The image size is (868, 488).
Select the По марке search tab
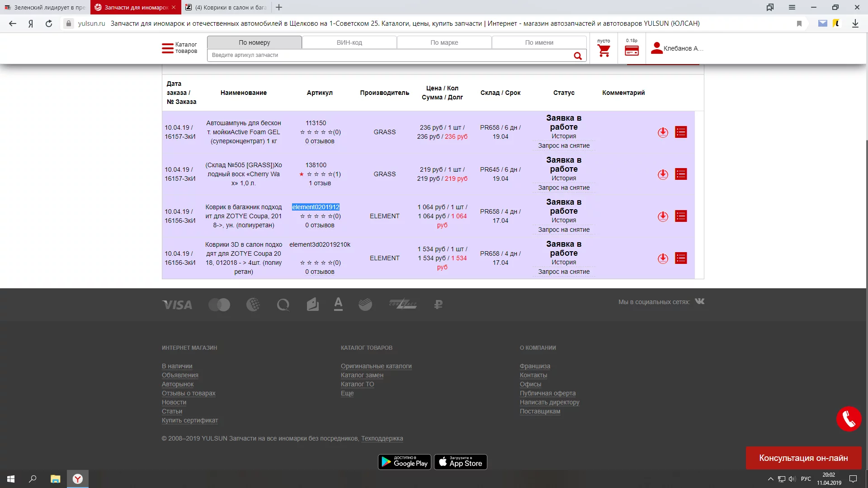[x=444, y=42]
